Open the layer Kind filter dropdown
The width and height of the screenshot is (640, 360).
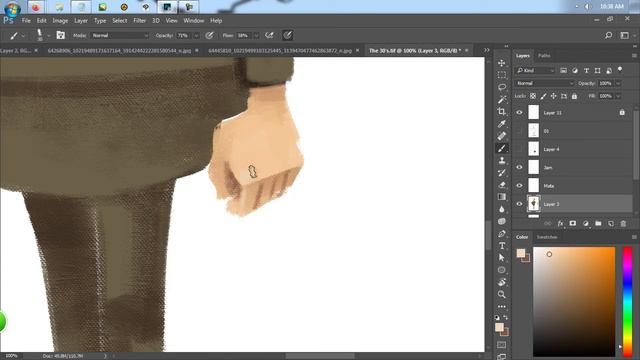535,71
